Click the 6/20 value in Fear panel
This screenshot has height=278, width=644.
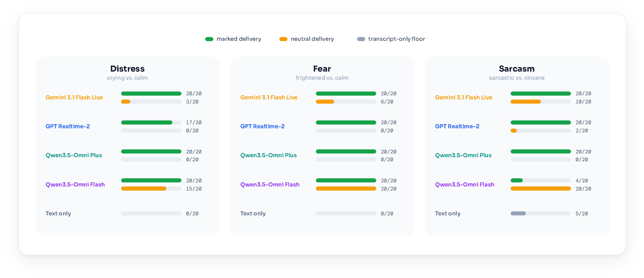387,102
